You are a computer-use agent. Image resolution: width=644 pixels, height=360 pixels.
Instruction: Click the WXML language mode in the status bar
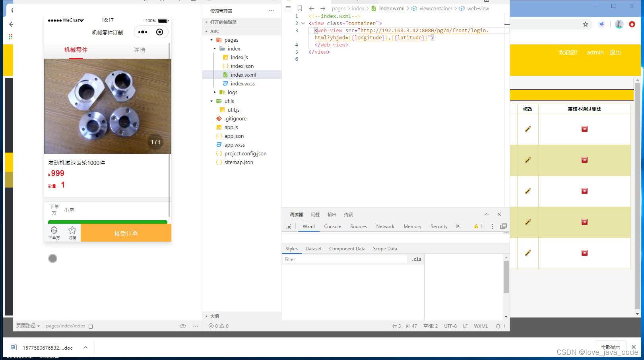tap(481, 326)
